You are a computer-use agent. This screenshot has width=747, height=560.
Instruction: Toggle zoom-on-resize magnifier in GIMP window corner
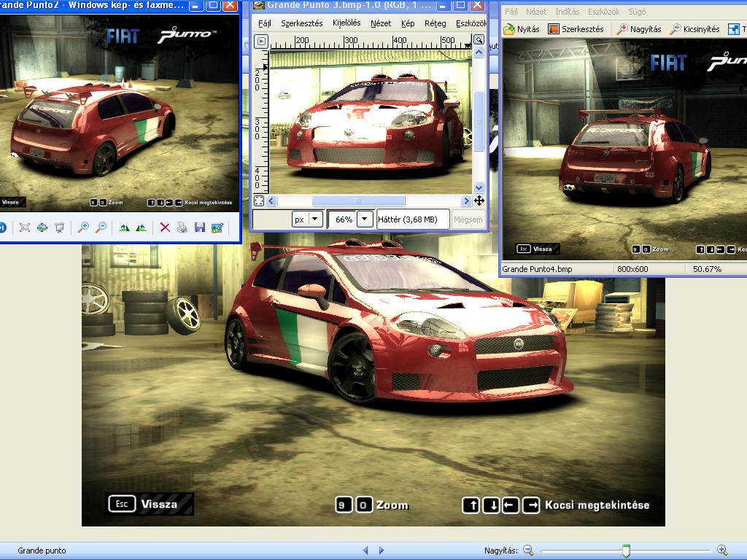pyautogui.click(x=479, y=40)
